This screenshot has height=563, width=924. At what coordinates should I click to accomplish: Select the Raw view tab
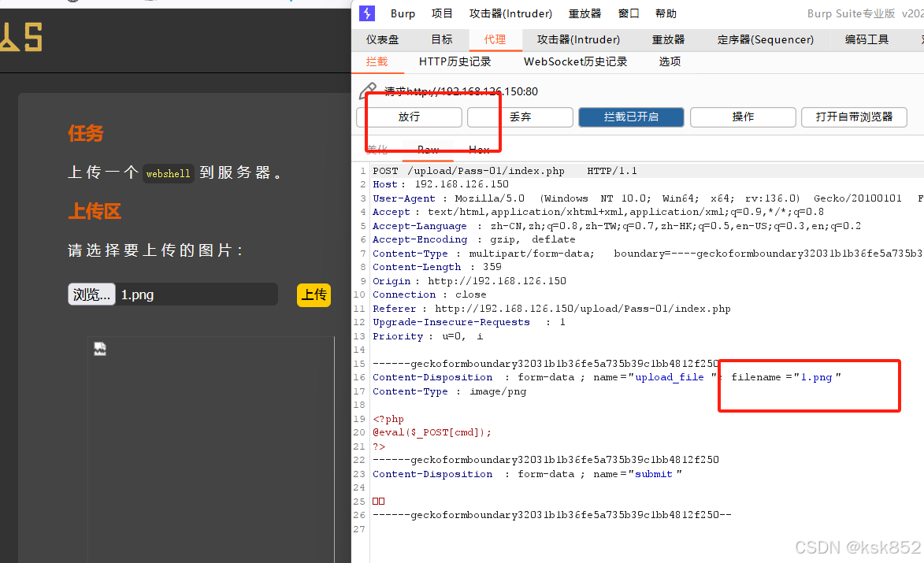[x=428, y=150]
